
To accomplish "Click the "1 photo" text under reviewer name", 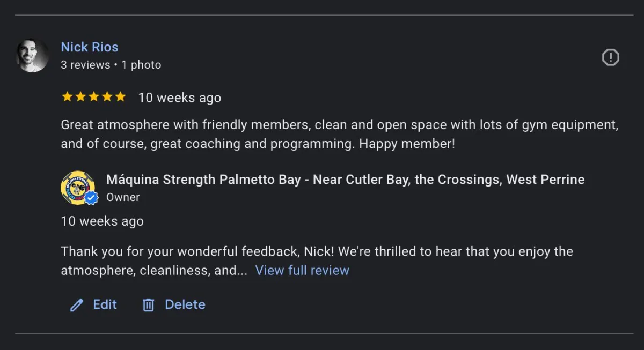I will point(141,65).
